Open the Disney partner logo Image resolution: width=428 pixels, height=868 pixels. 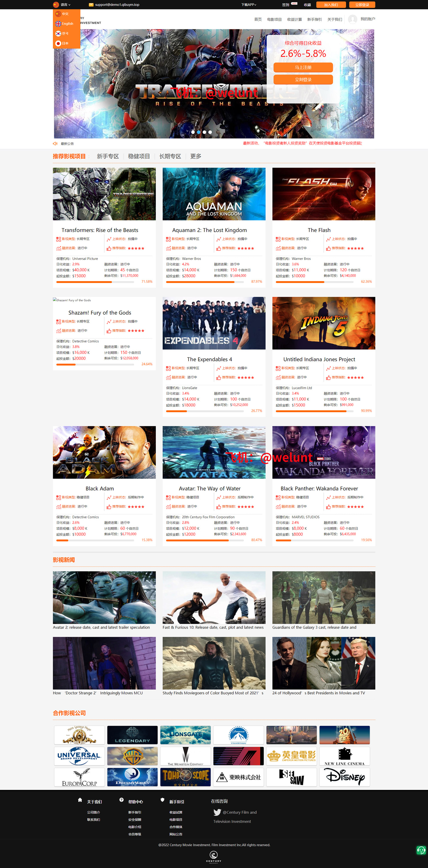[x=344, y=777]
